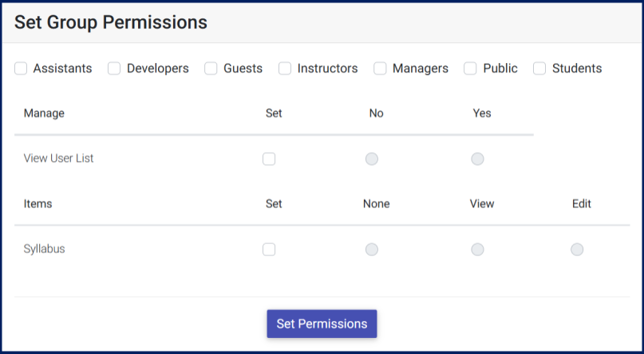Click the Managers label text

(x=421, y=69)
